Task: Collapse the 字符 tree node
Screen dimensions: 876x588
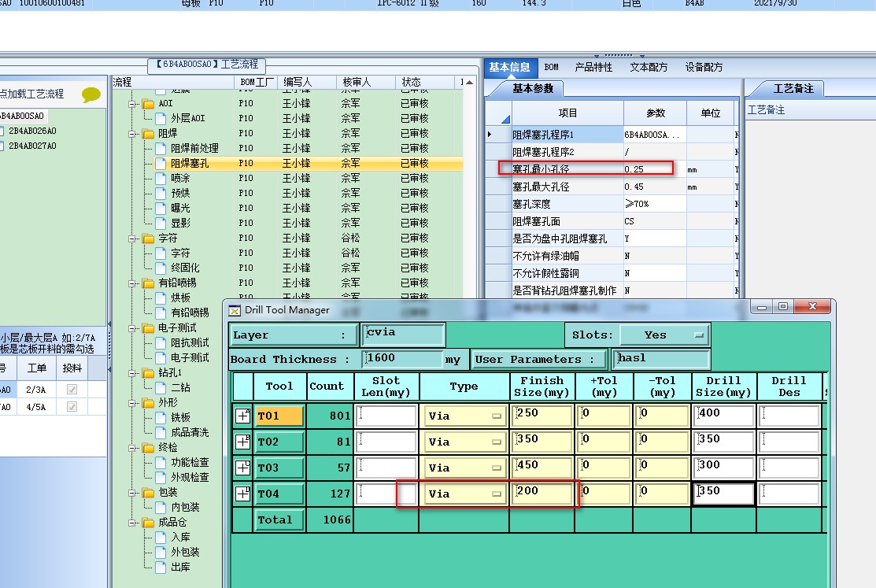Action: 132,239
